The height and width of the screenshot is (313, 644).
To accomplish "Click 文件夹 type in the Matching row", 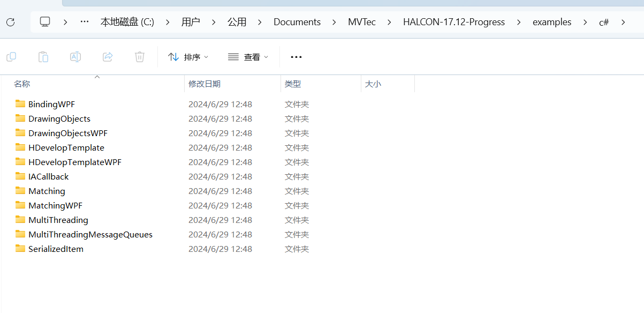I will point(297,191).
